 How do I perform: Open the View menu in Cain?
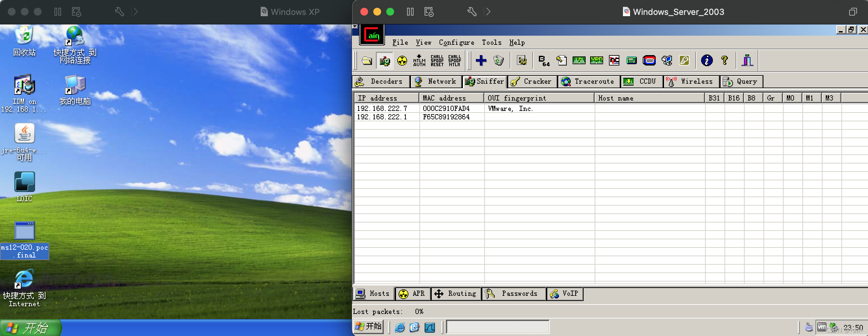click(x=423, y=42)
